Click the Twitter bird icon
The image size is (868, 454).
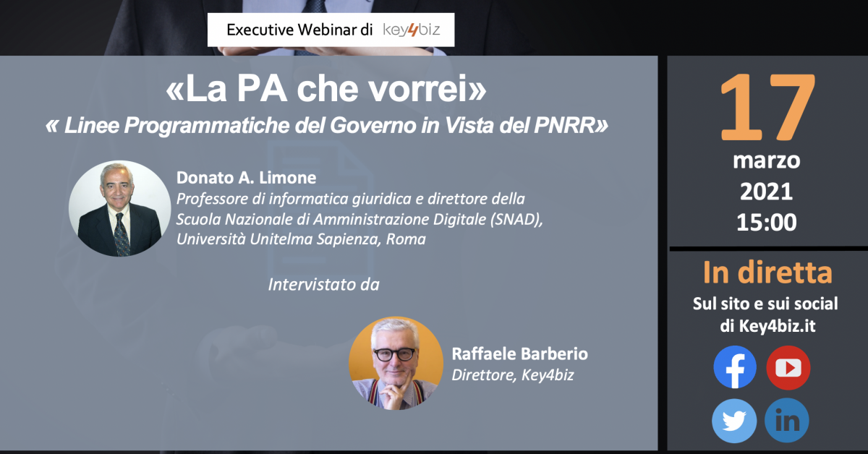(734, 421)
